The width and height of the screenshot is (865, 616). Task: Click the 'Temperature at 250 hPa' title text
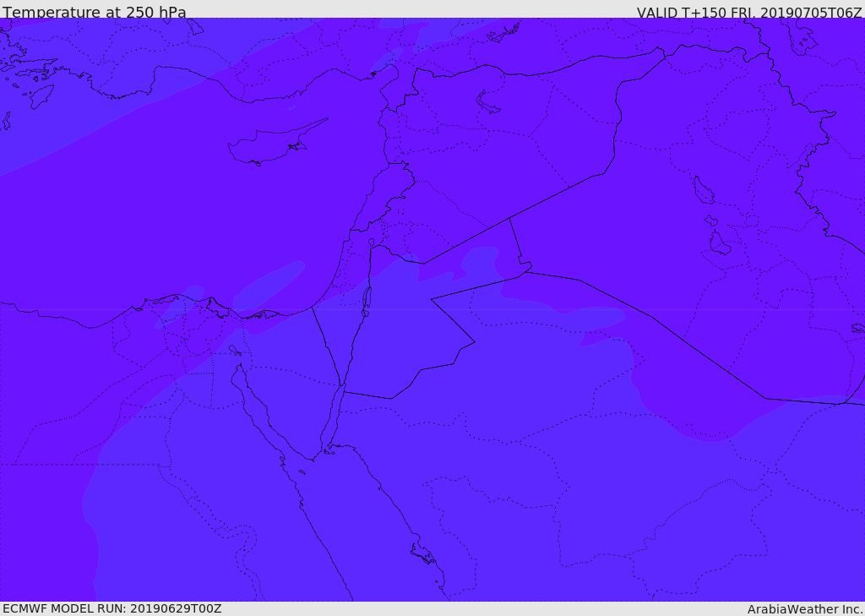(x=95, y=12)
